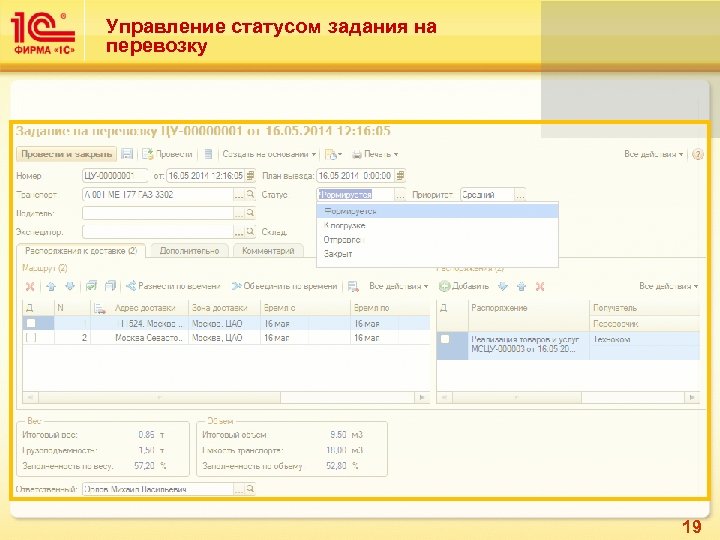Select Закрыт in status dropdown list
Image resolution: width=720 pixels, height=540 pixels.
click(x=437, y=253)
